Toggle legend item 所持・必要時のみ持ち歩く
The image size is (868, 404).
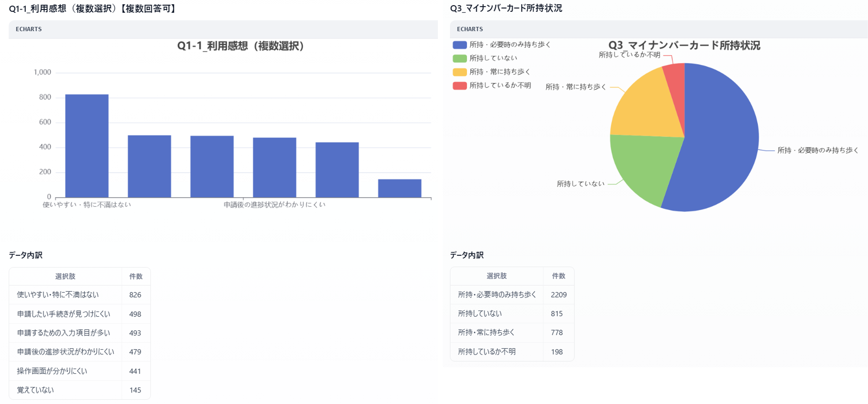(x=502, y=45)
